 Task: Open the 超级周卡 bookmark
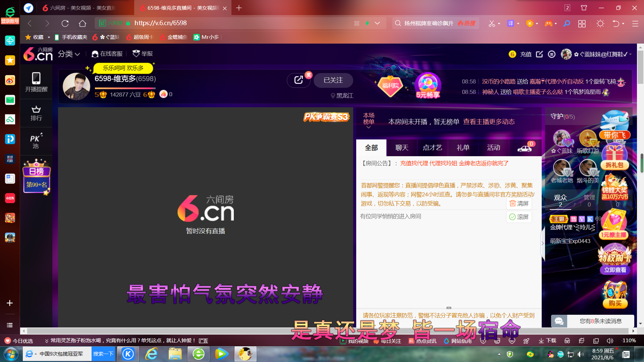(140, 37)
